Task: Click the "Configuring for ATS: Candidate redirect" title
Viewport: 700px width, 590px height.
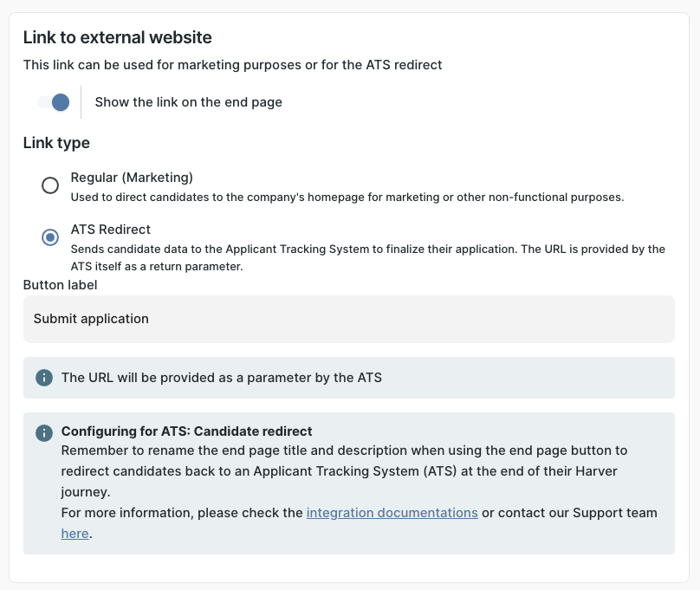Action: coord(186,431)
